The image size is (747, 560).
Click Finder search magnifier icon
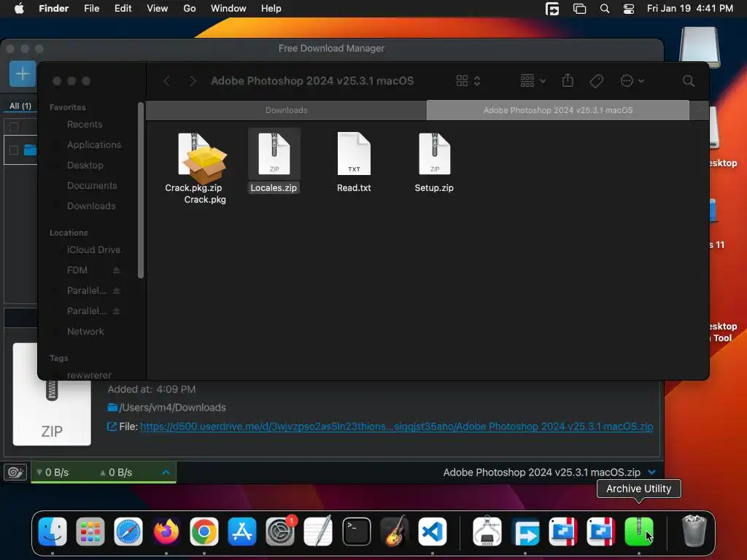point(688,81)
